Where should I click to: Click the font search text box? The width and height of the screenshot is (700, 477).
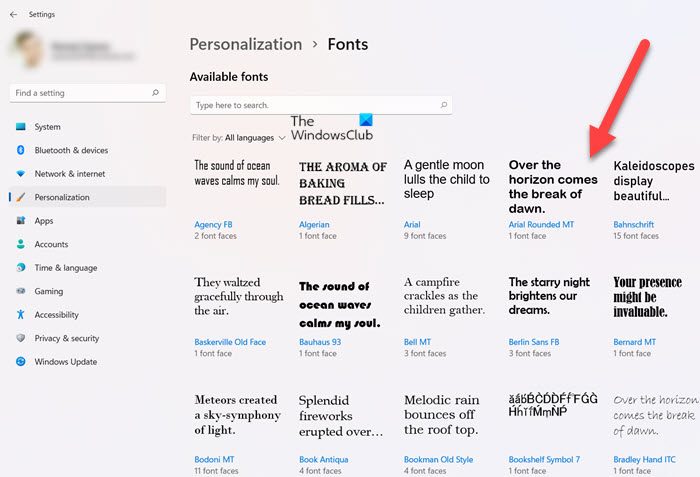click(x=310, y=105)
